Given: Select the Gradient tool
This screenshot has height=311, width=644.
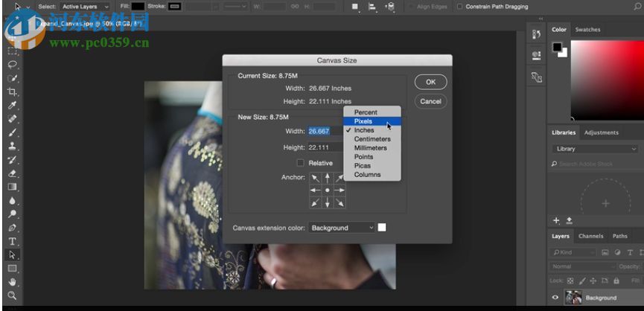Looking at the screenshot, I should coord(13,187).
